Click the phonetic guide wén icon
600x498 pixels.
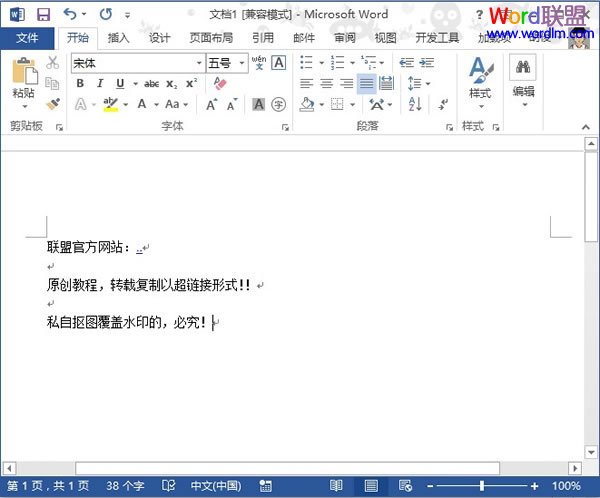point(259,62)
